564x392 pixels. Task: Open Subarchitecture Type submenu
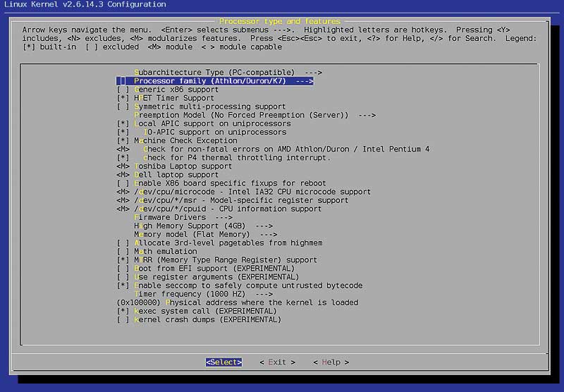(228, 73)
